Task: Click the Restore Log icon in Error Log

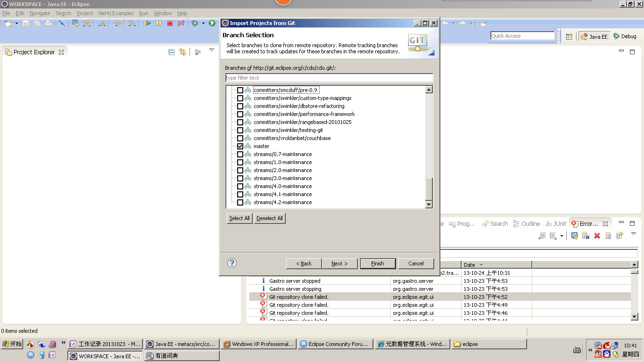Action: point(619,236)
